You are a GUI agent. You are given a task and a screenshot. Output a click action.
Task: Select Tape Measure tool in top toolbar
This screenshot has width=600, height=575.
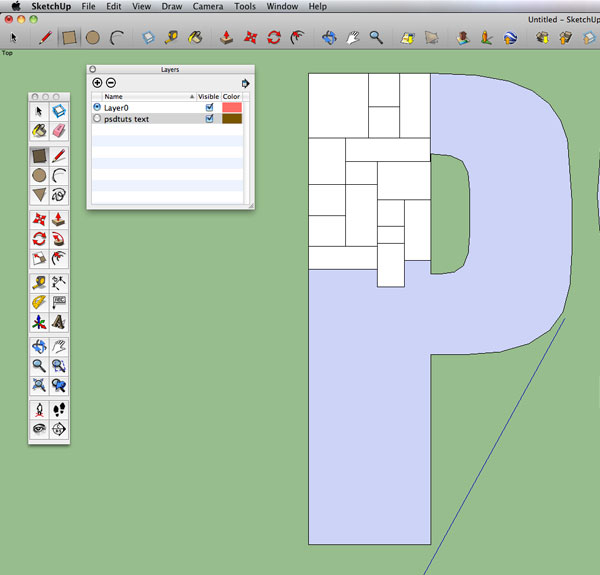click(171, 37)
